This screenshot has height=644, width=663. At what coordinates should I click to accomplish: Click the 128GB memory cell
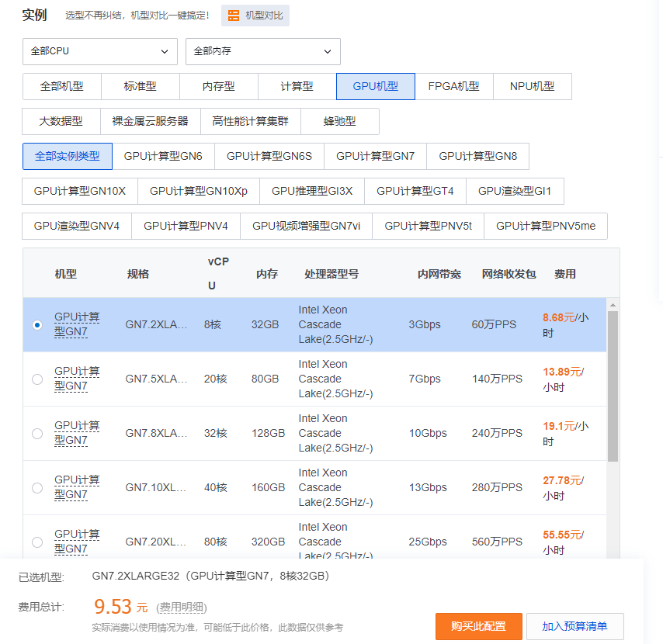coord(268,434)
